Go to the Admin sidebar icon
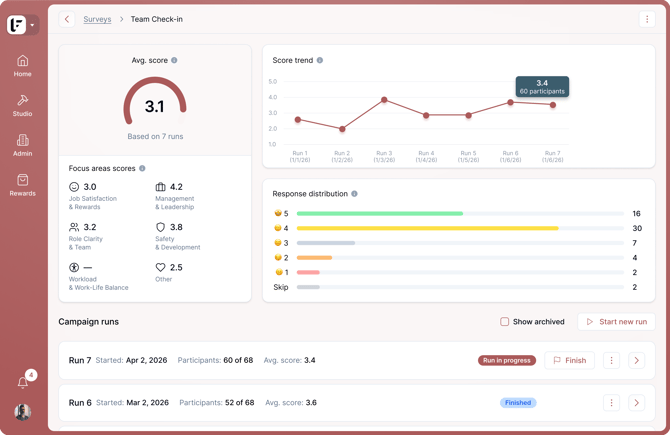 (x=22, y=145)
